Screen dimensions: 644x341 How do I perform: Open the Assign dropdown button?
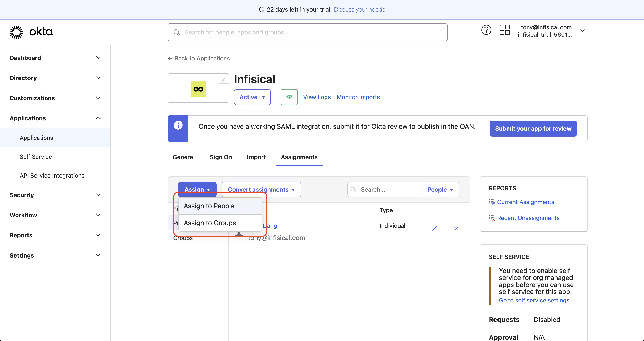(197, 189)
